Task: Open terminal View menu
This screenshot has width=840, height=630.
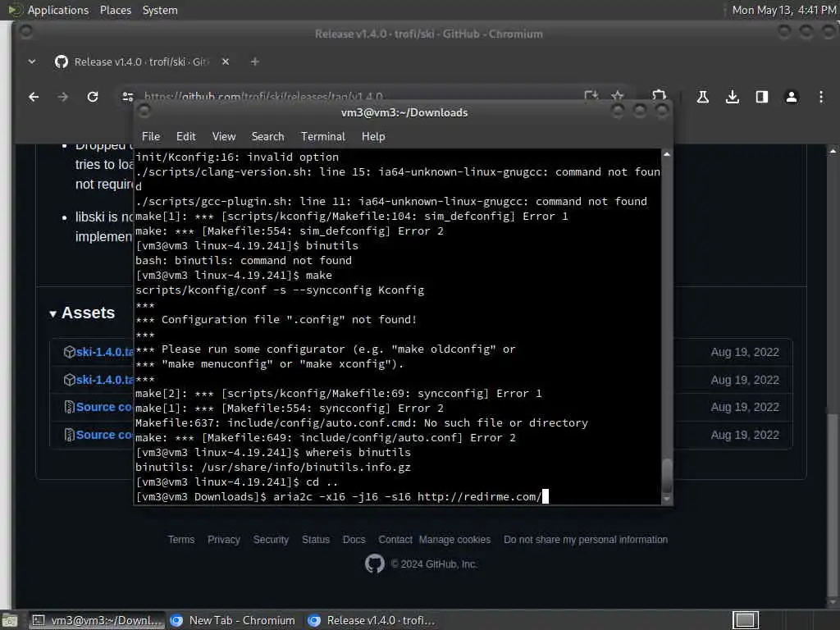Action: pyautogui.click(x=223, y=137)
